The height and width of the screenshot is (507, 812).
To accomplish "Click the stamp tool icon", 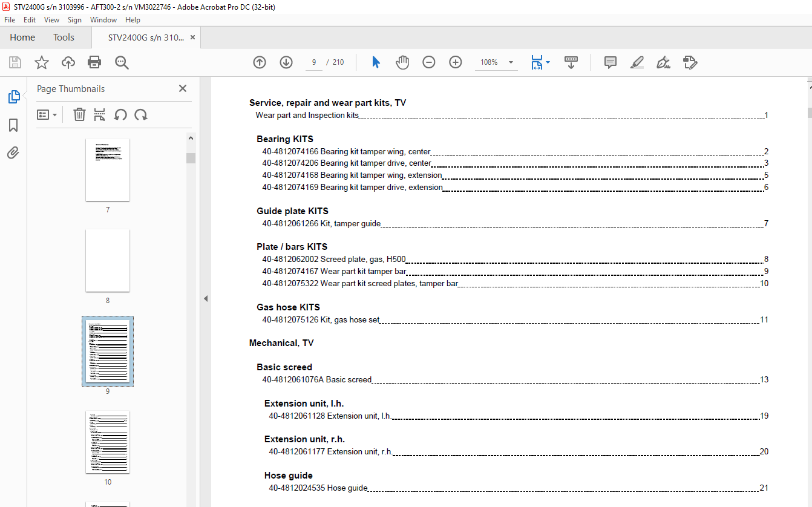I will point(690,62).
